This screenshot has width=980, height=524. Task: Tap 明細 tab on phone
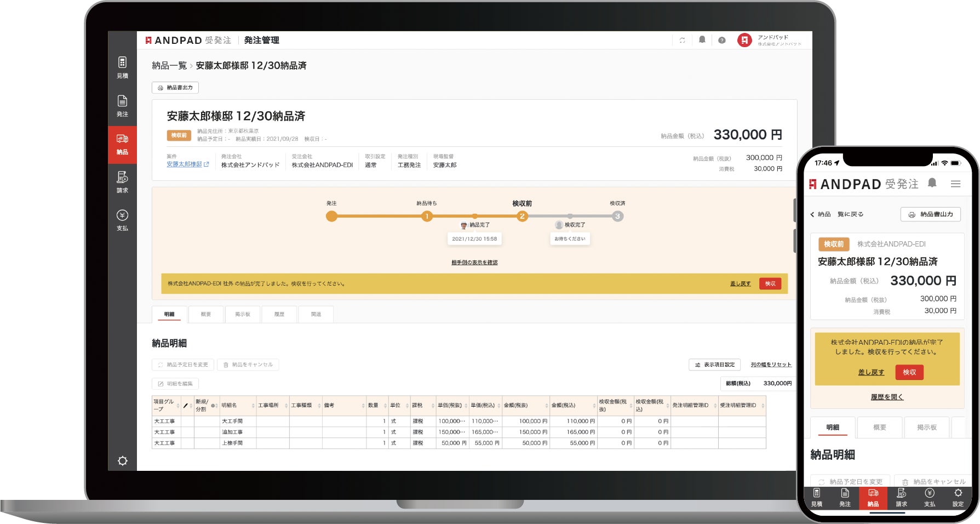833,428
